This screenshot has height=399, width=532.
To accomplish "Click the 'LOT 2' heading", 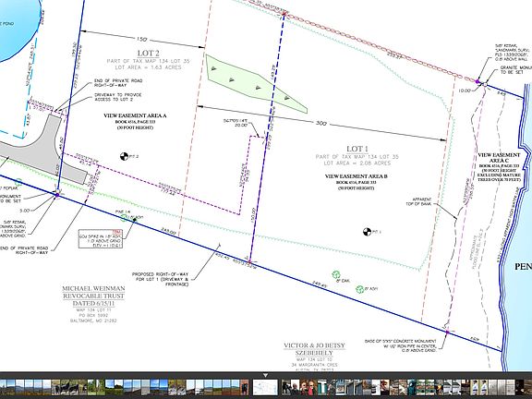I will 149,54.
